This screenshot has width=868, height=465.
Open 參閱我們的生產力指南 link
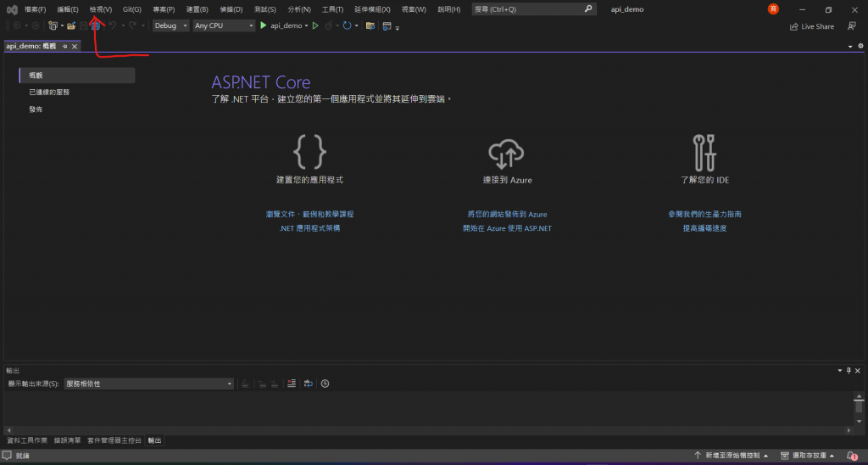pyautogui.click(x=704, y=214)
